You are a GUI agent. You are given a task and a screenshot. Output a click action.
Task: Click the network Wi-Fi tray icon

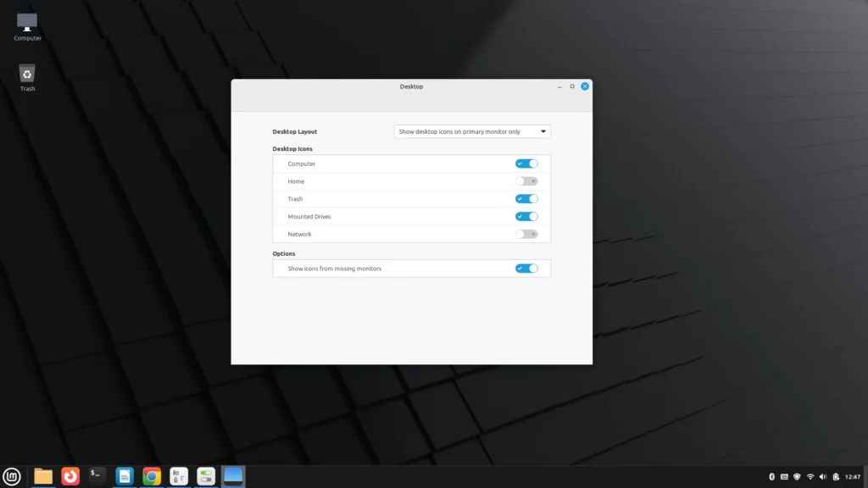(811, 476)
